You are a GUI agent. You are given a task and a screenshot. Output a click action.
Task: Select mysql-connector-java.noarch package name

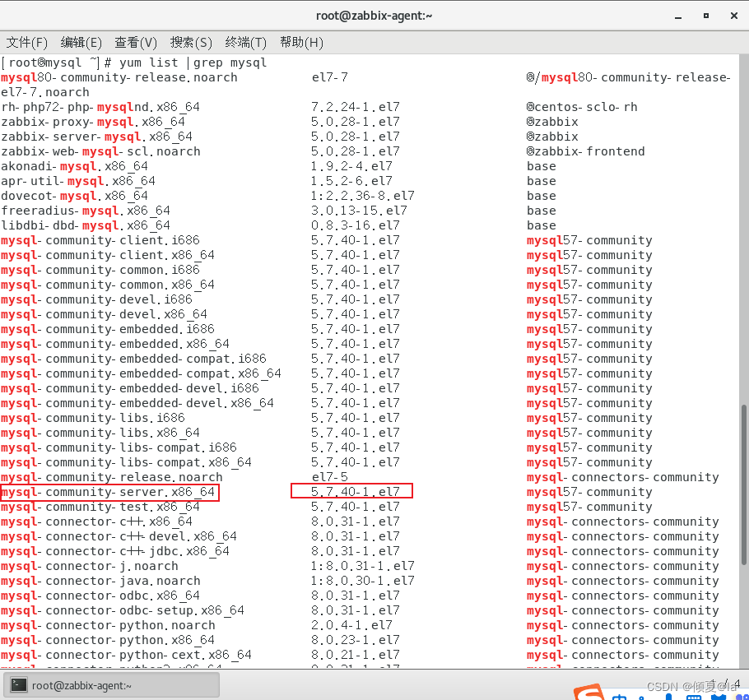(x=100, y=581)
